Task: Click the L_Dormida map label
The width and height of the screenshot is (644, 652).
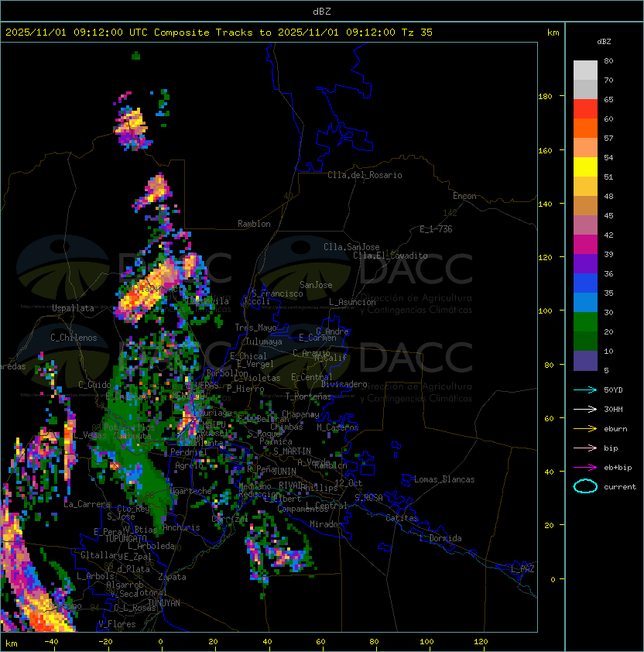Action: pyautogui.click(x=440, y=538)
